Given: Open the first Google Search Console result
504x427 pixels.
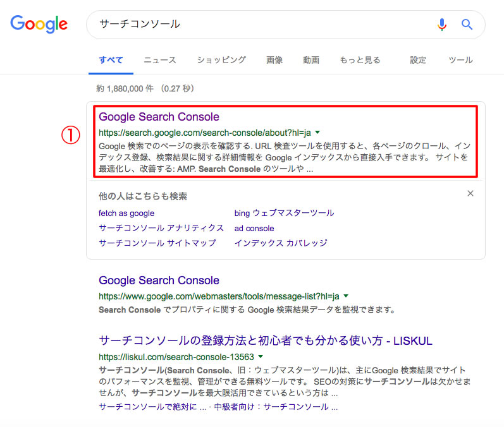Looking at the screenshot, I should [x=159, y=117].
